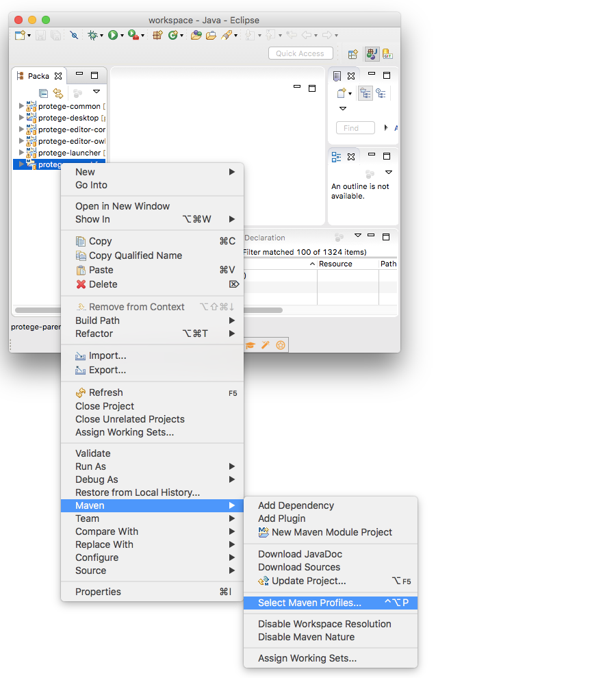The width and height of the screenshot is (616, 678).
Task: Click the green Run button icon
Action: point(113,35)
